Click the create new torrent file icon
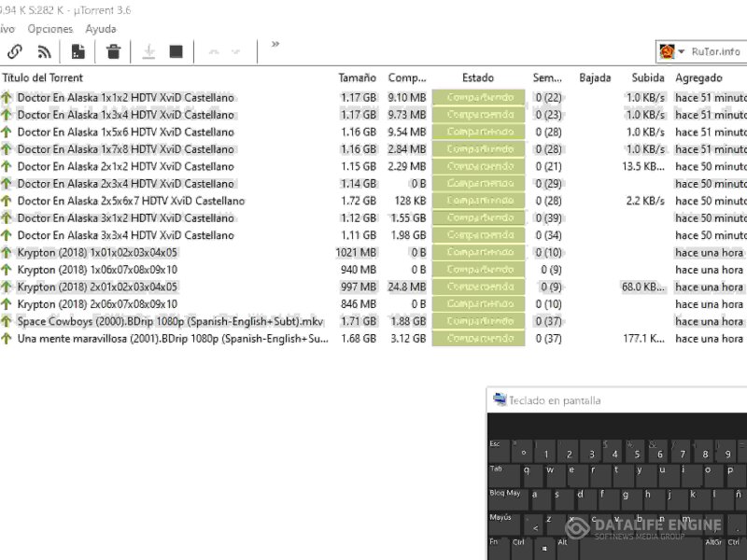This screenshot has width=747, height=560. click(78, 52)
